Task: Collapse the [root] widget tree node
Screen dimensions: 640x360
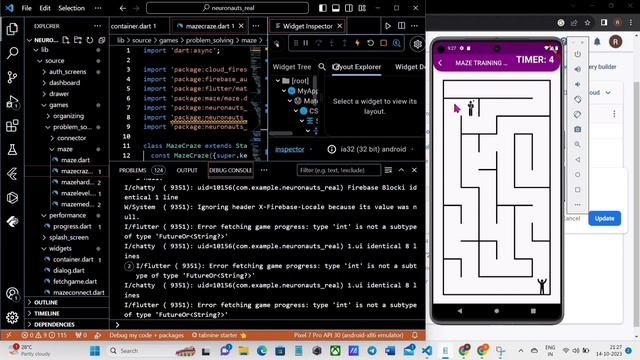Action: [278, 81]
